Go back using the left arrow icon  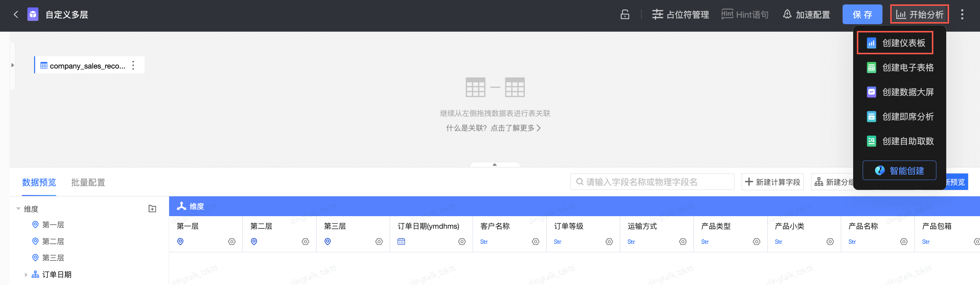16,15
